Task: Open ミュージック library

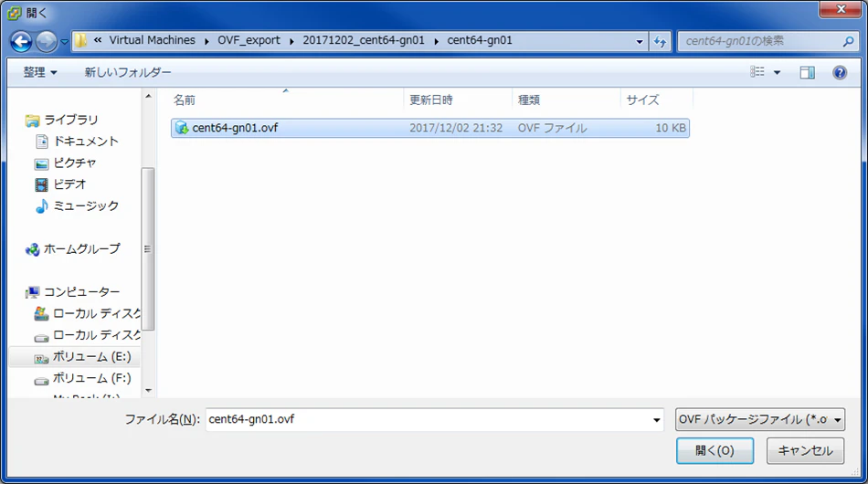Action: (86, 205)
